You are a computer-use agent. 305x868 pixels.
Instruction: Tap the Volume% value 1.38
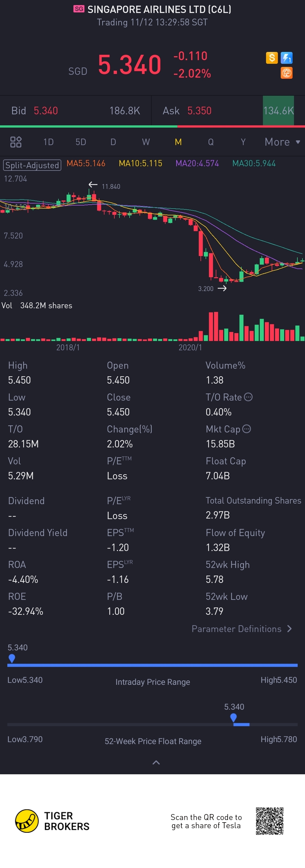[214, 380]
